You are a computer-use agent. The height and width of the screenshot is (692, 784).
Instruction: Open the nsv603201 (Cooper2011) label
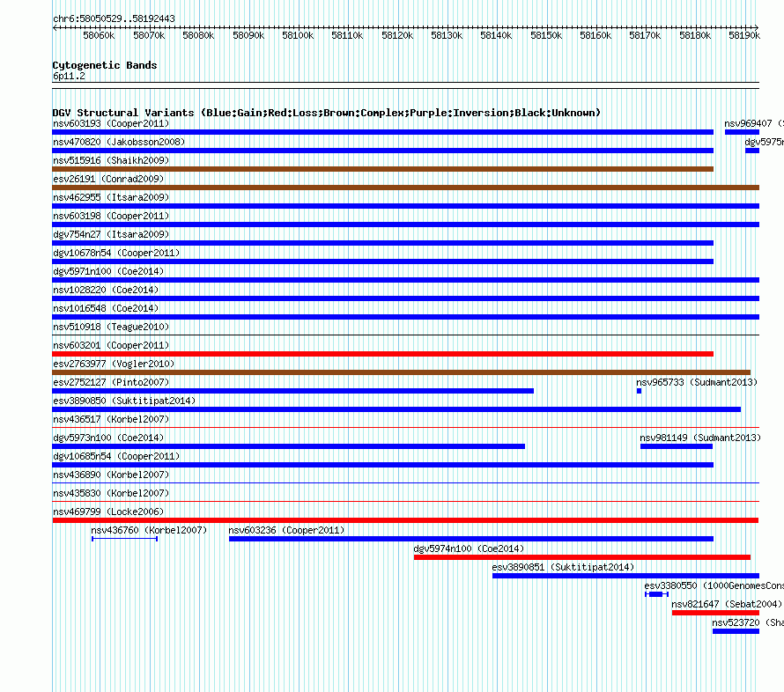pyautogui.click(x=111, y=345)
